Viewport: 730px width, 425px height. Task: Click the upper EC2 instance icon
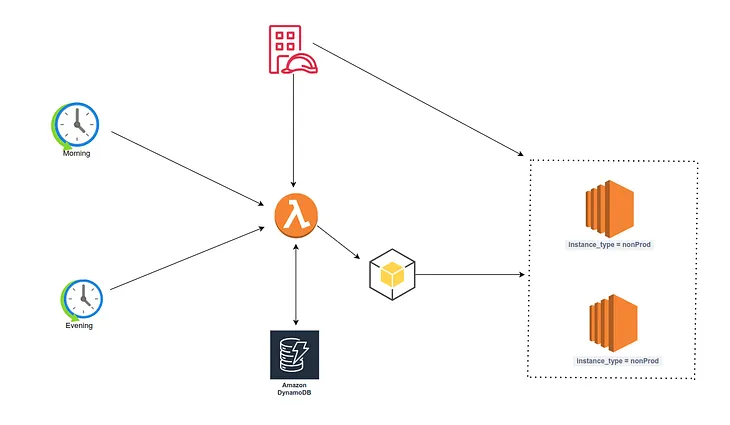pos(609,209)
